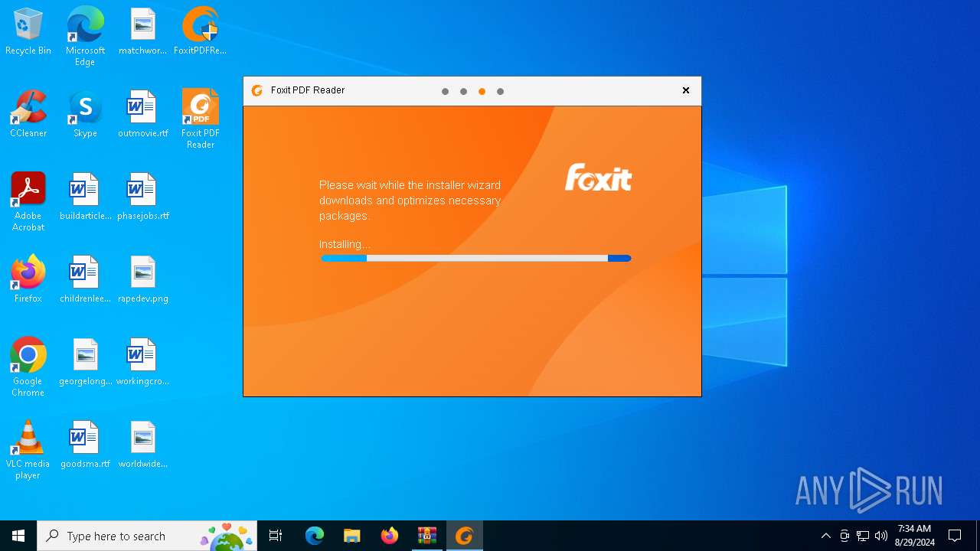Open WinRAR from the taskbar
The image size is (980, 551).
pos(427,536)
